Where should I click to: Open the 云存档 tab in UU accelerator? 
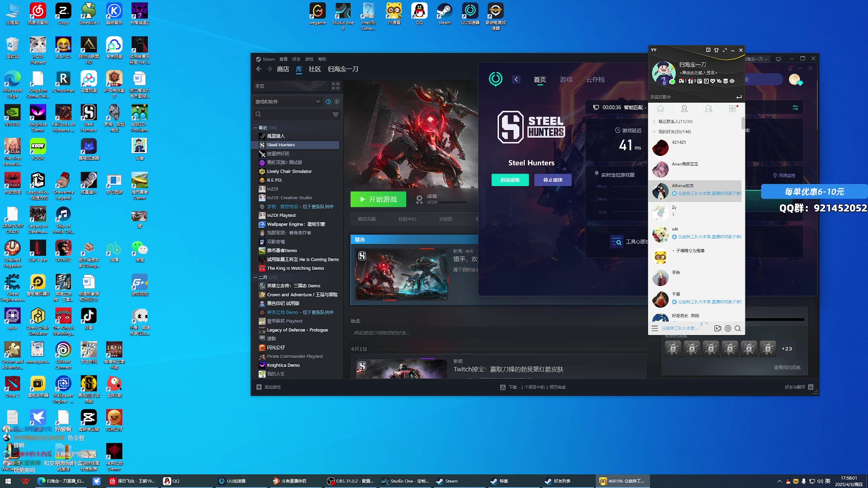click(x=595, y=80)
